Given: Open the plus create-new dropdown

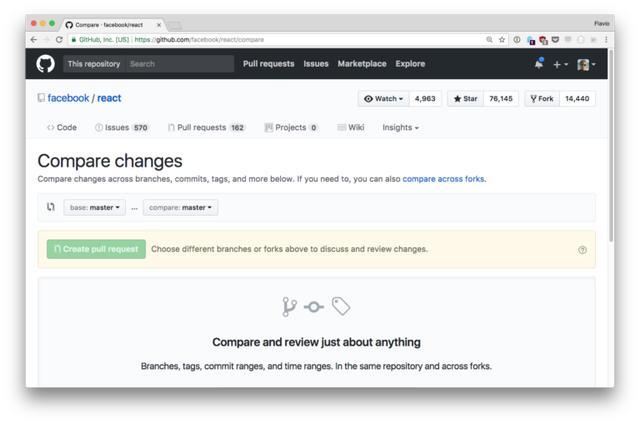Looking at the screenshot, I should [x=560, y=64].
